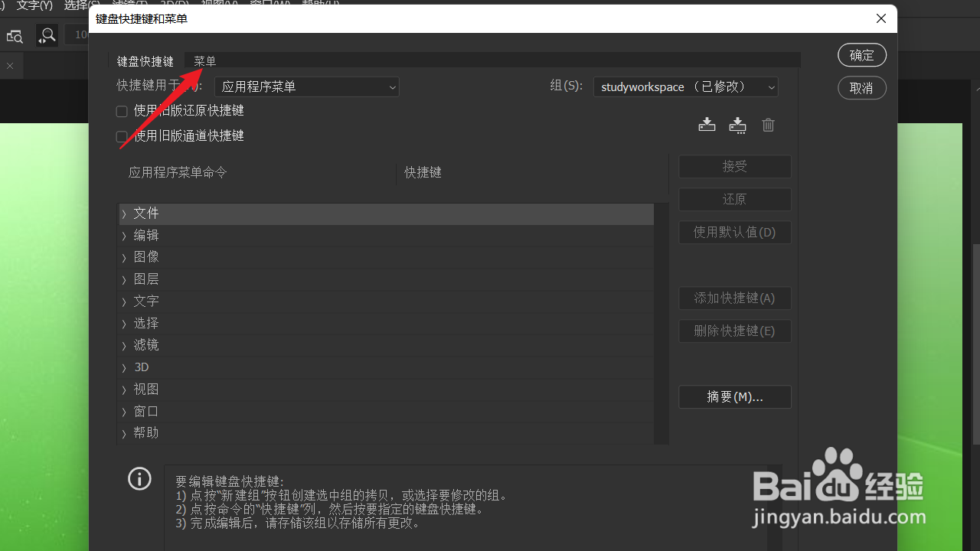Switch to the 菜单 tab
The image size is (980, 551).
[x=204, y=60]
